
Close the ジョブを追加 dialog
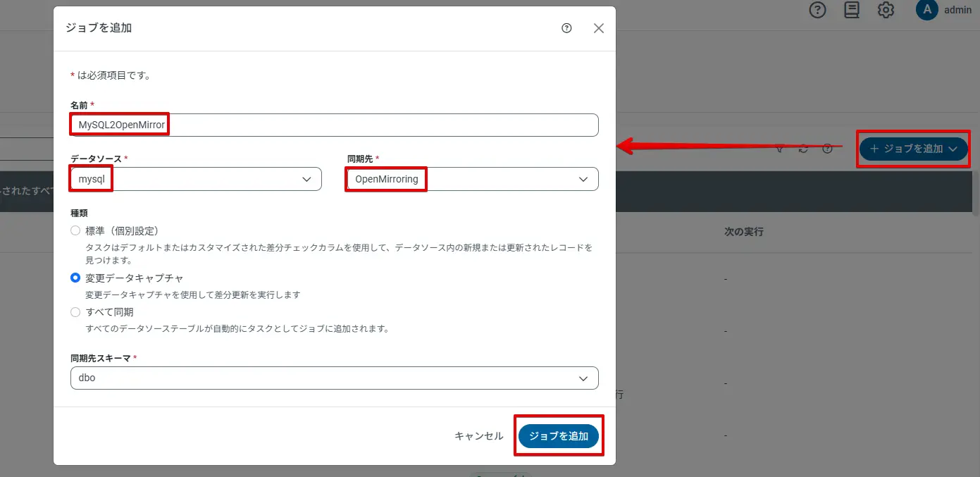(x=599, y=28)
